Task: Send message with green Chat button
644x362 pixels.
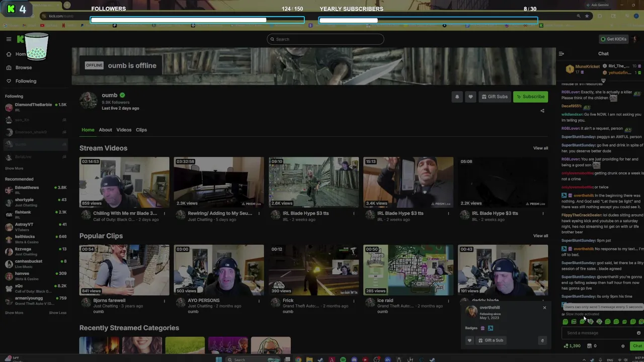Action: (637, 346)
